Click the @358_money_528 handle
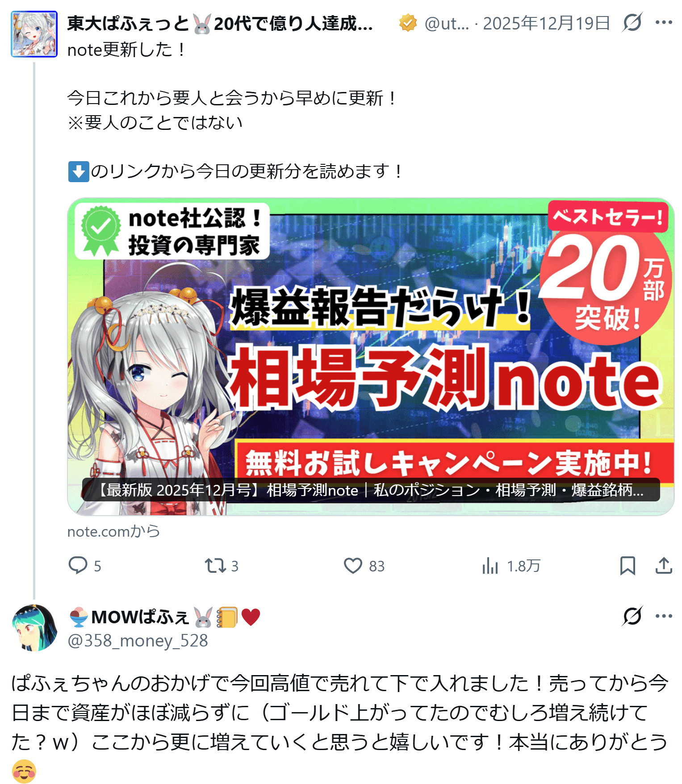The height and width of the screenshot is (784, 682). pyautogui.click(x=138, y=641)
